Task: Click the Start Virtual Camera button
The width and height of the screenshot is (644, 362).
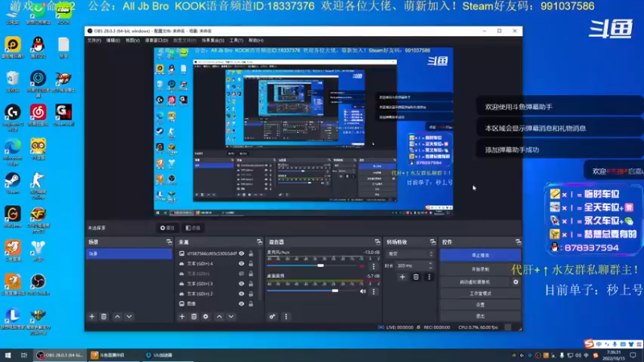Action: coord(475,282)
